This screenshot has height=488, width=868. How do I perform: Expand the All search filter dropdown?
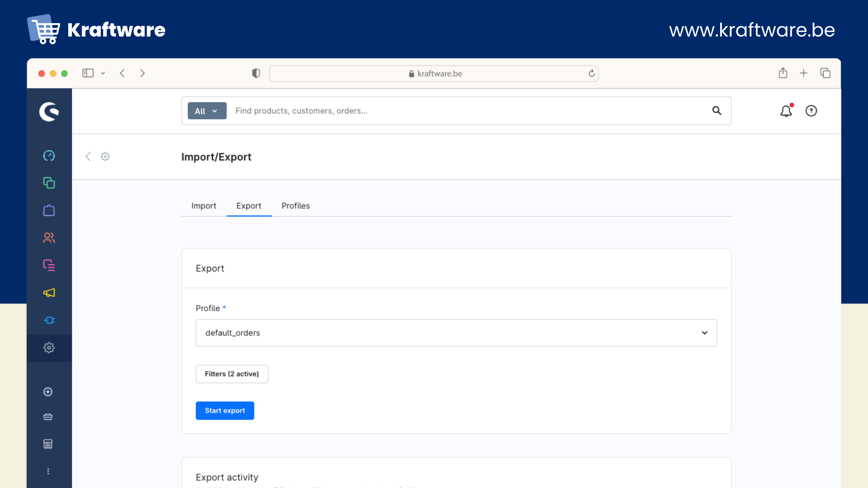(207, 111)
